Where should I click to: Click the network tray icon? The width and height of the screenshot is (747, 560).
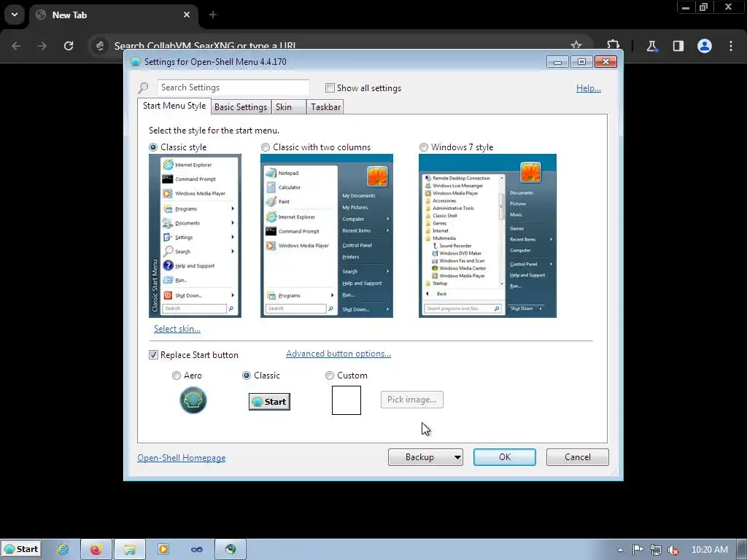click(x=656, y=550)
